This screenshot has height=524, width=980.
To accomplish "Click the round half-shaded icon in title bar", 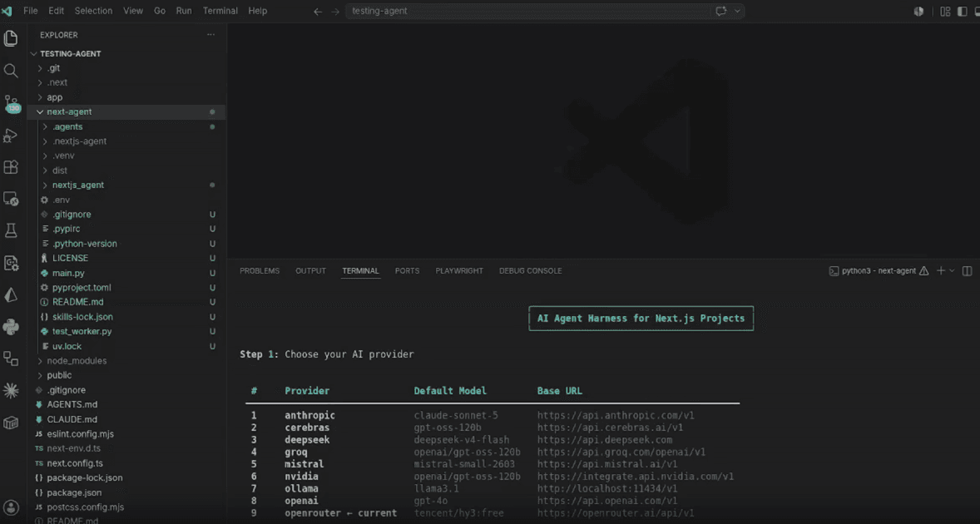I will point(918,12).
